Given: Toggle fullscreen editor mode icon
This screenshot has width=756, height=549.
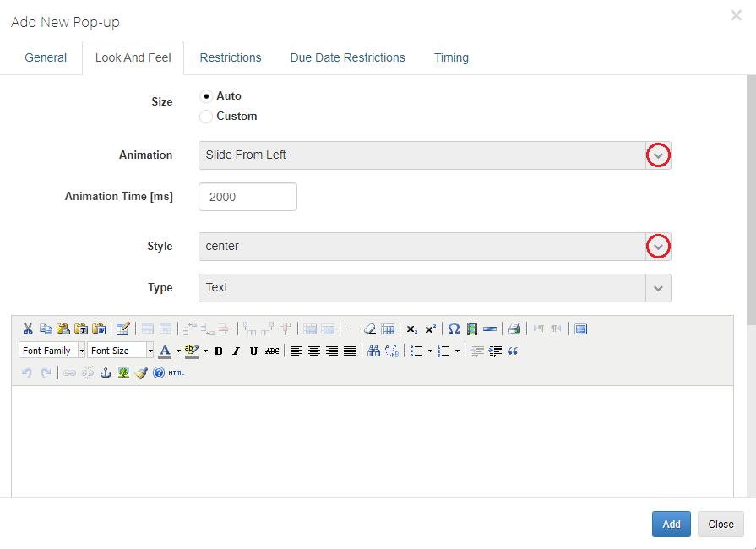Looking at the screenshot, I should (x=580, y=329).
